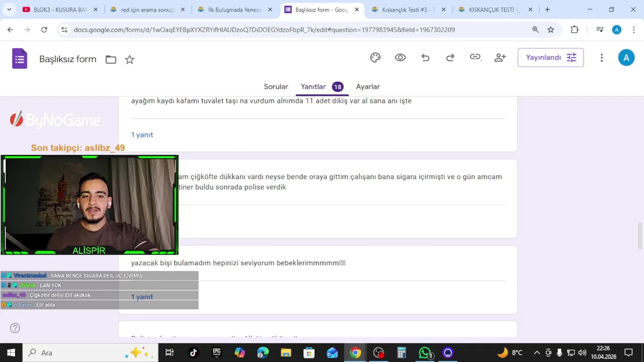Open TikTok from the taskbar

click(193, 352)
